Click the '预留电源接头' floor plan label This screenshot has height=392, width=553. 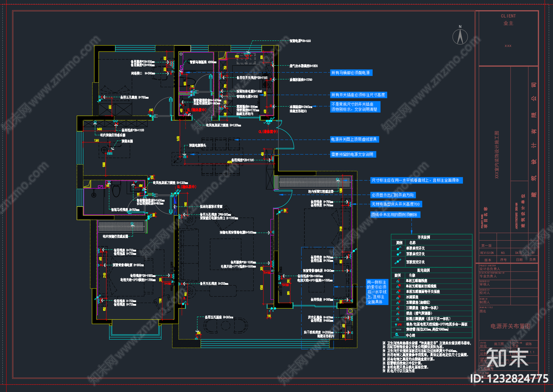[198, 145]
